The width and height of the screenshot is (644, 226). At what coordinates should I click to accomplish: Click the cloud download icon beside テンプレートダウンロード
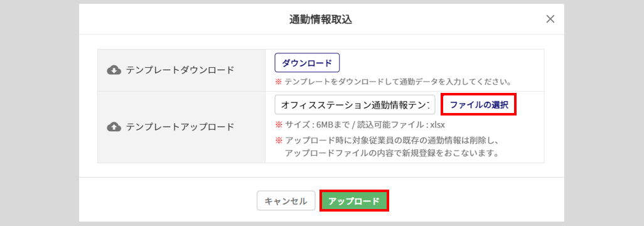pos(114,70)
